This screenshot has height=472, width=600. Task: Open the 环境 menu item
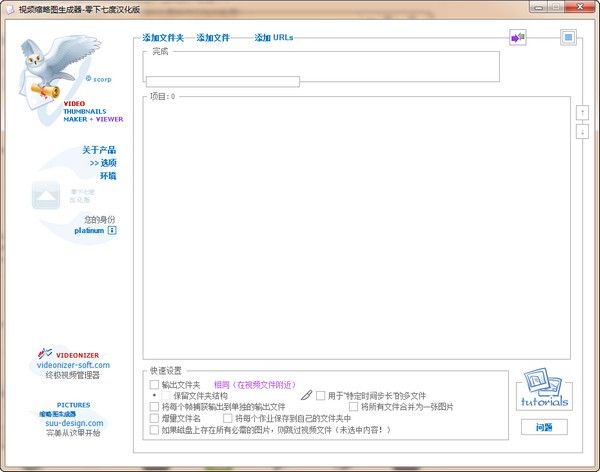pos(107,175)
